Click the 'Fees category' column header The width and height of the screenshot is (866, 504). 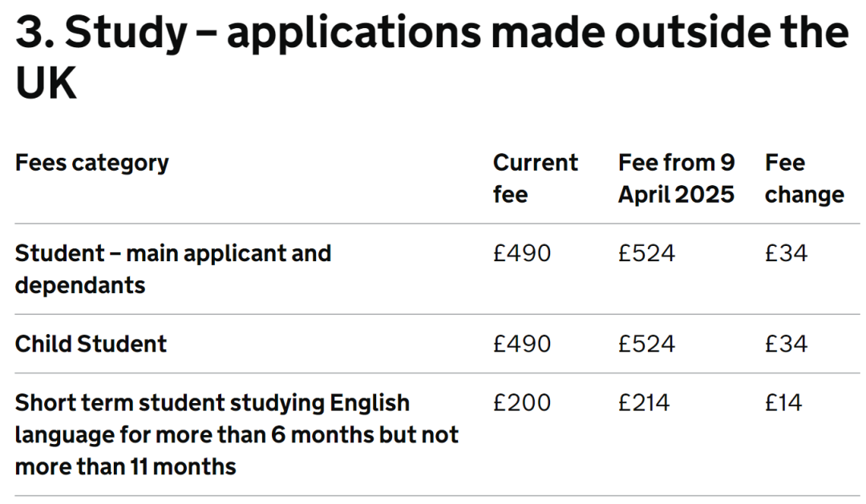[x=92, y=163]
